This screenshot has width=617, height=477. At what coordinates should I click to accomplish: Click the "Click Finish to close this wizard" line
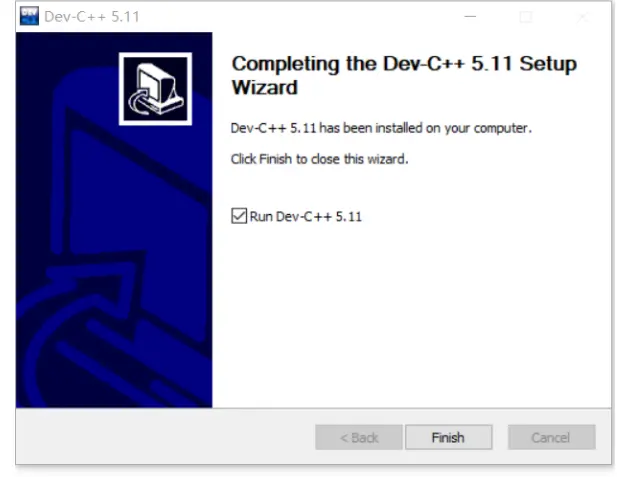point(320,159)
